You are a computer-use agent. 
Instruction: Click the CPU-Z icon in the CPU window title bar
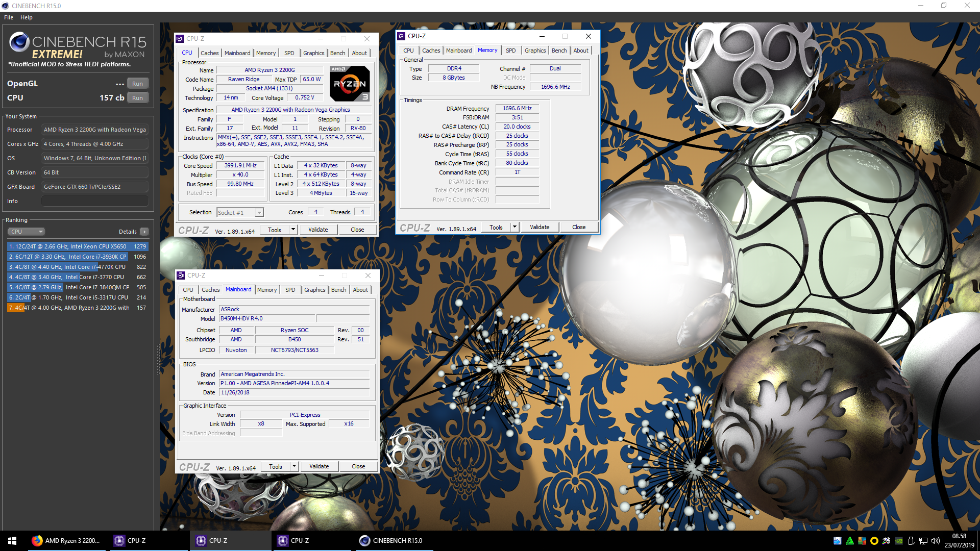(x=180, y=39)
